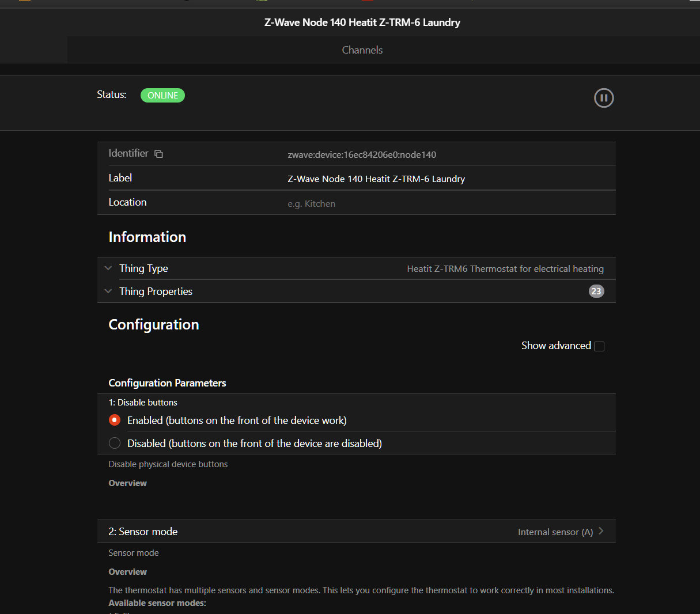Click the right arrow on Sensor mode row

tap(601, 531)
